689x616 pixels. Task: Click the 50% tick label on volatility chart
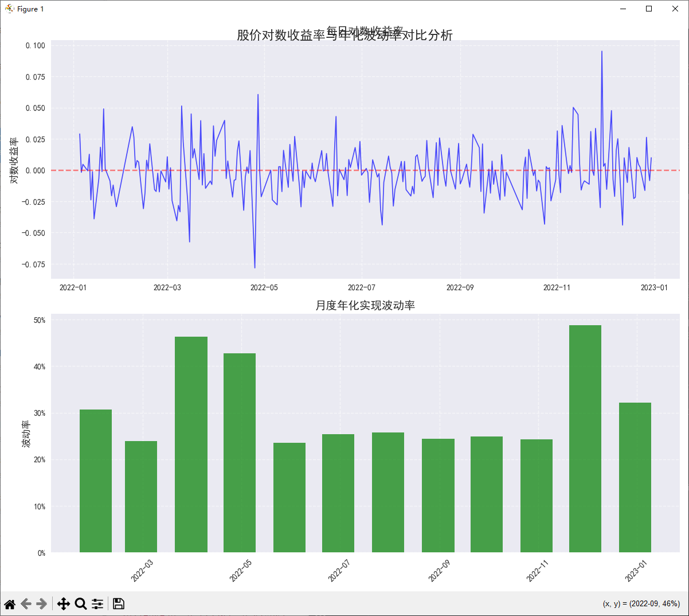[x=40, y=321]
